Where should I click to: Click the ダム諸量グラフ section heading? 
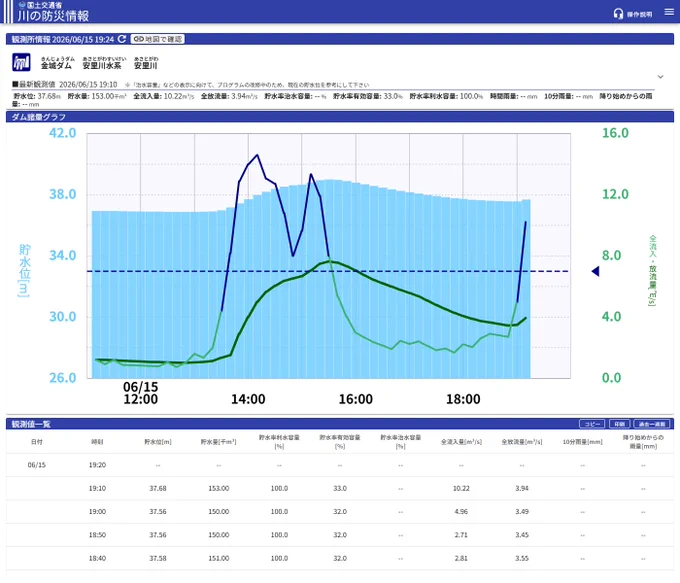[39, 117]
